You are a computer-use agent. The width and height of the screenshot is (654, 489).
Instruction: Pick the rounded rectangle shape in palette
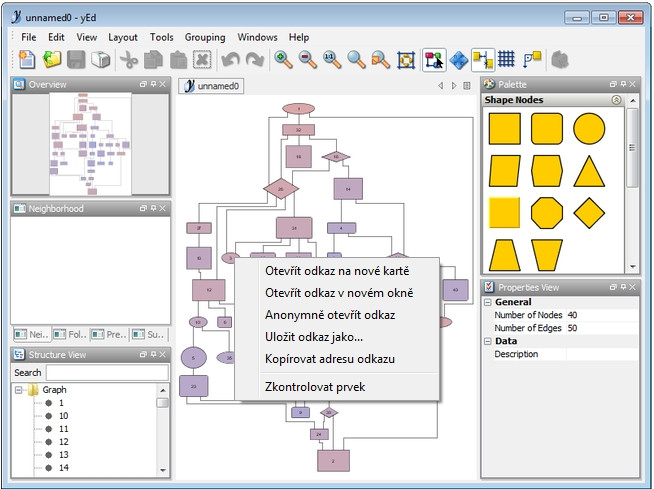tap(547, 129)
